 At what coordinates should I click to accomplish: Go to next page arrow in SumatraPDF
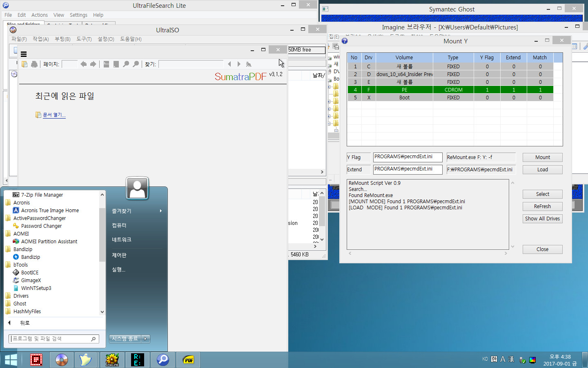[x=93, y=64]
